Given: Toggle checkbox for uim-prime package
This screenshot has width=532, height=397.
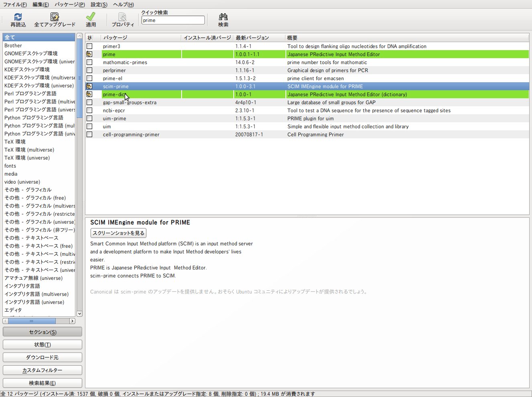Looking at the screenshot, I should coord(89,118).
